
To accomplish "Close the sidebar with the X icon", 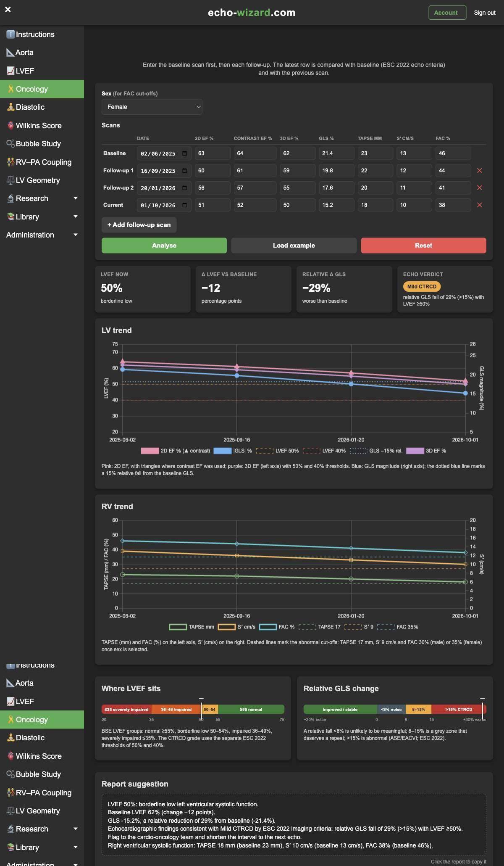I will (x=8, y=9).
